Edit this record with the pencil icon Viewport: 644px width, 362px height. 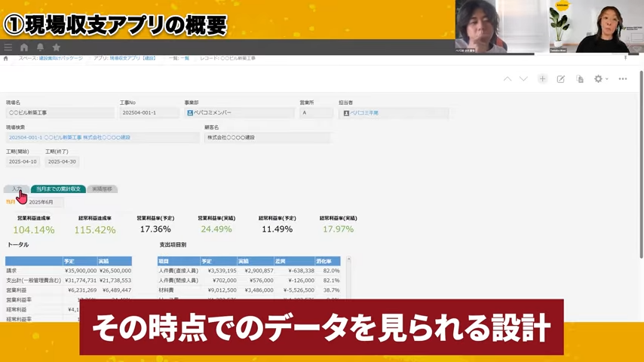tap(560, 79)
